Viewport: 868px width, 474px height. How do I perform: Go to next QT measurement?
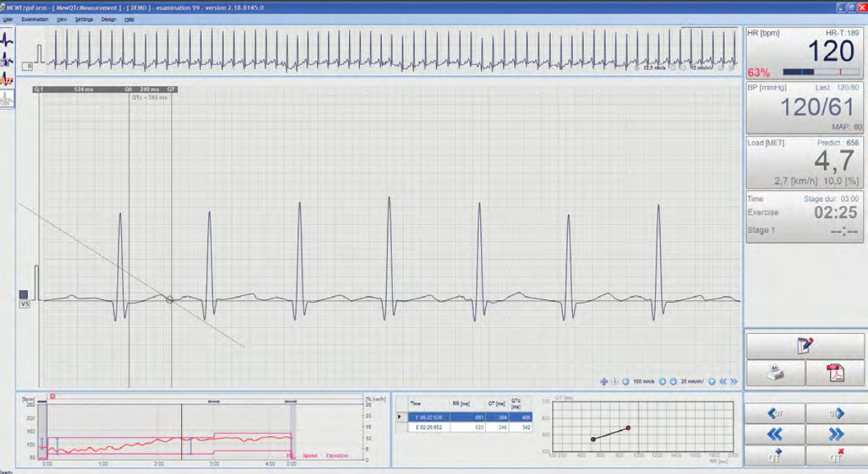(x=835, y=413)
